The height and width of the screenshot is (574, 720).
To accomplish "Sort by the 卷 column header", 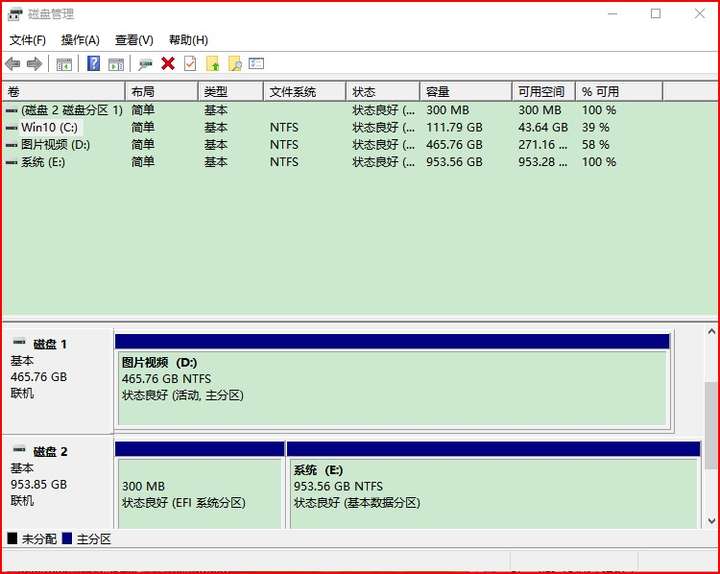I will (64, 92).
